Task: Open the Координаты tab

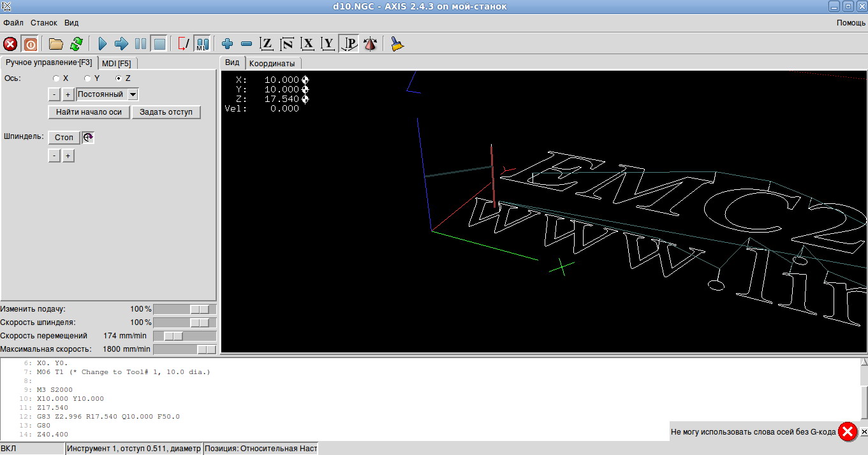Action: 272,64
